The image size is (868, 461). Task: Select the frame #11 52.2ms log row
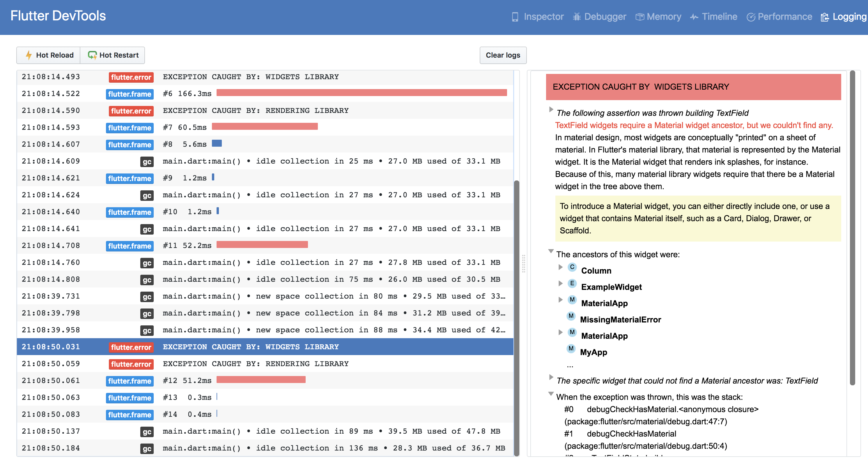pyautogui.click(x=265, y=245)
